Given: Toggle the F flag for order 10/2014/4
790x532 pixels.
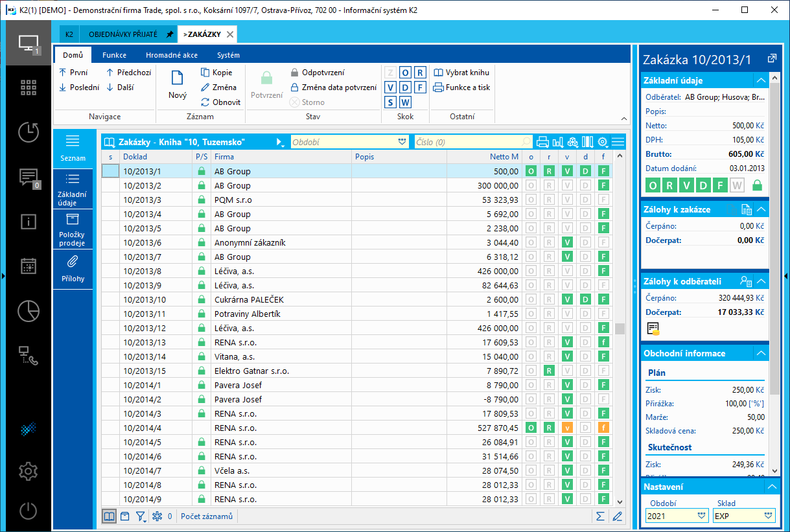Looking at the screenshot, I should (603, 428).
